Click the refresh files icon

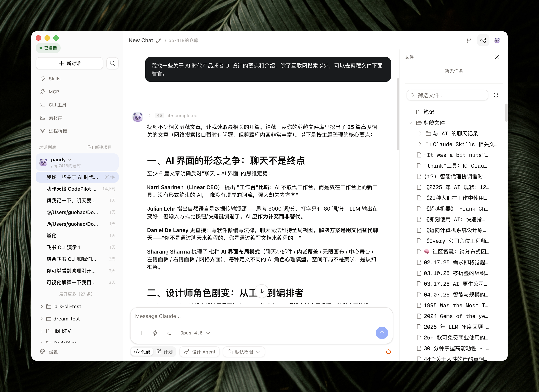[496, 95]
